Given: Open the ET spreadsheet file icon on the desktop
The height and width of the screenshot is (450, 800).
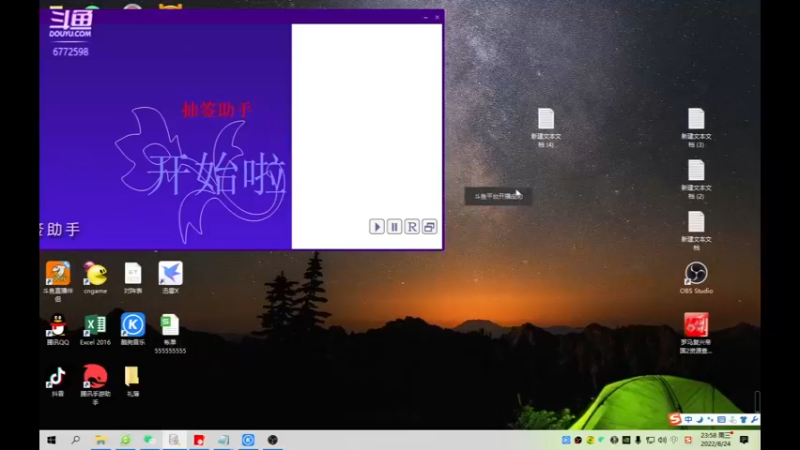Looking at the screenshot, I should [133, 278].
